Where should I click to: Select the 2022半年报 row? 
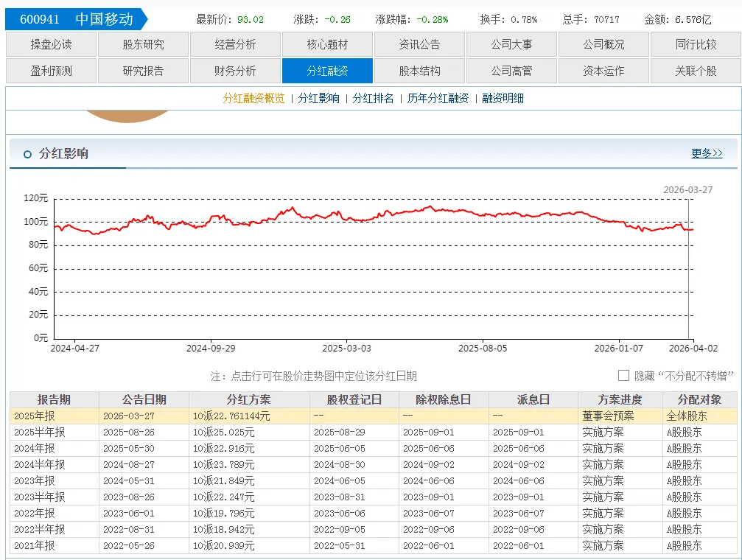(374, 529)
